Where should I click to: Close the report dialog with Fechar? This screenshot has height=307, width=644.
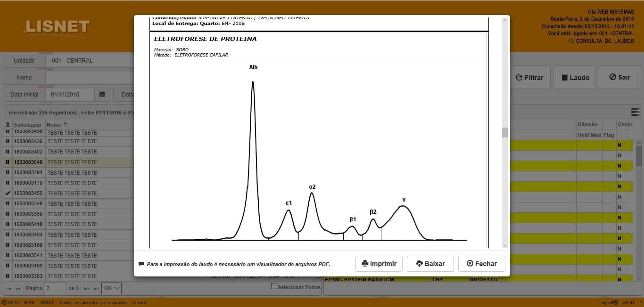(481, 264)
